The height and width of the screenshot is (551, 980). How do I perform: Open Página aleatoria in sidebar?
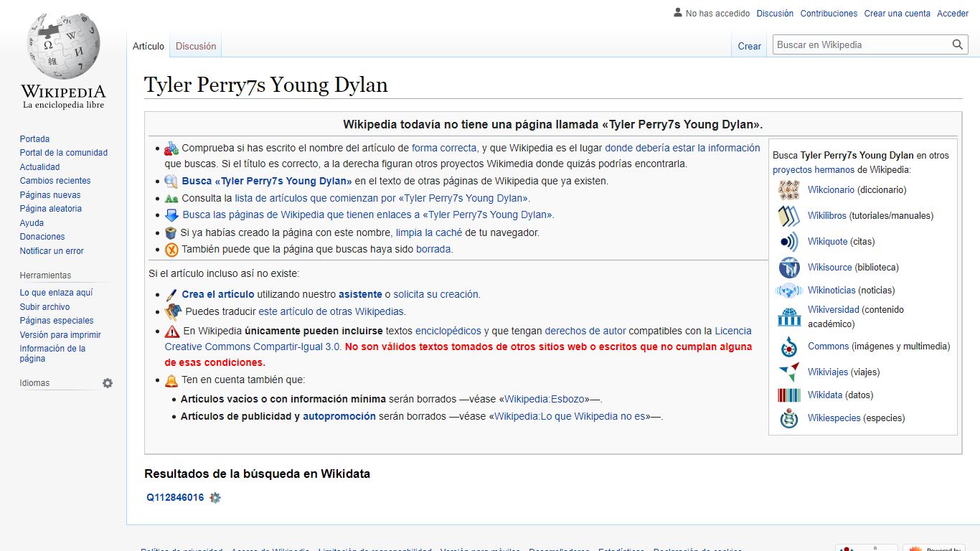coord(51,209)
